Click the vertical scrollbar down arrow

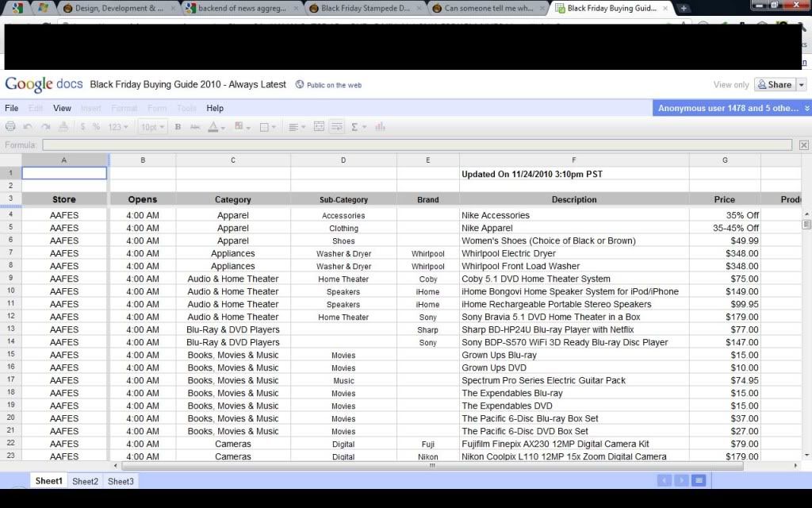click(x=806, y=455)
